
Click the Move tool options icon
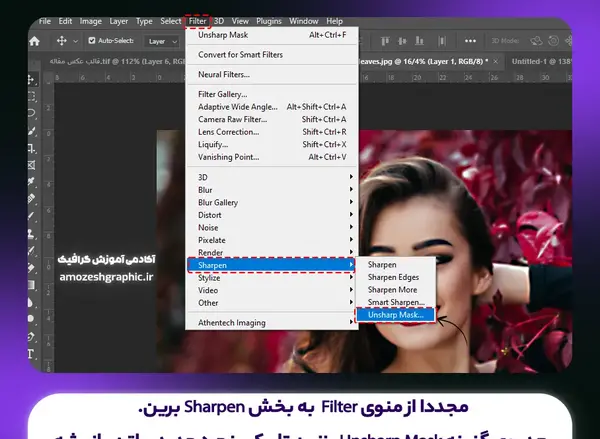[62, 41]
